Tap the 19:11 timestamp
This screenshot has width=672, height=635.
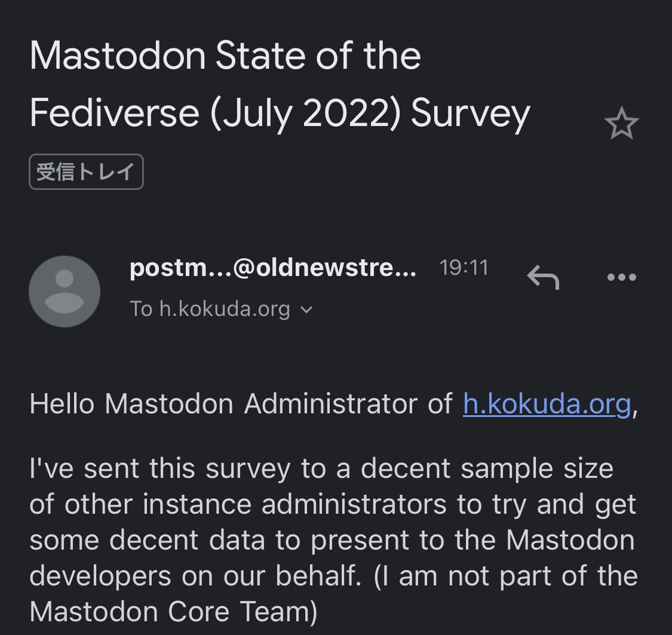pos(464,268)
